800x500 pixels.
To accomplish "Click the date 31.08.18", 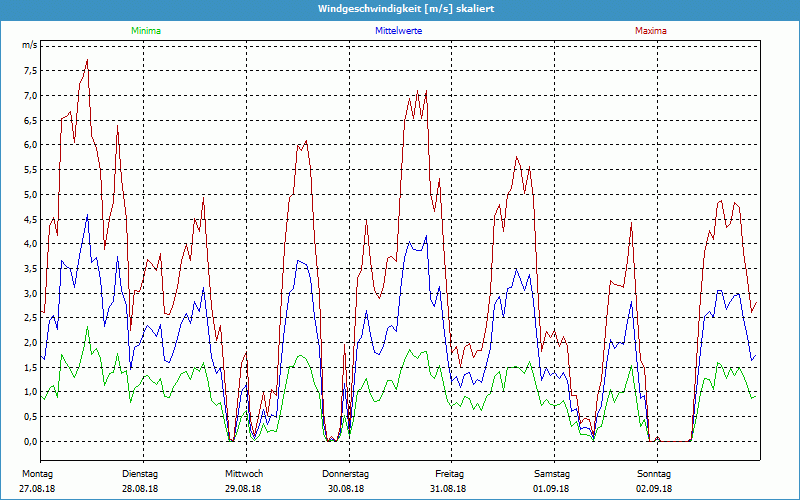I will tap(448, 489).
